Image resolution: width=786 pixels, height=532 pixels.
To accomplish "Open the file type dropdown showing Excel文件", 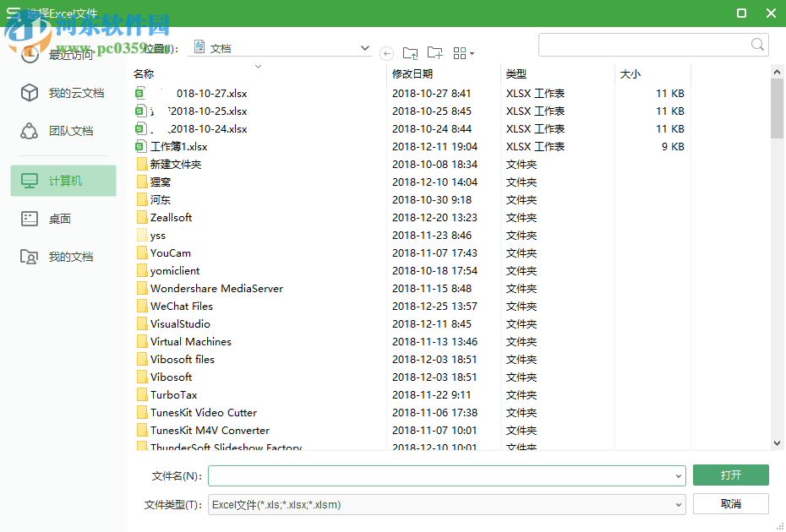I will 679,503.
